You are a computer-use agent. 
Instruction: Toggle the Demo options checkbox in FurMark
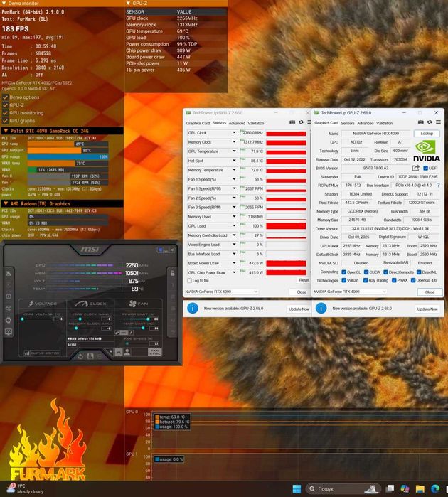tap(5, 97)
